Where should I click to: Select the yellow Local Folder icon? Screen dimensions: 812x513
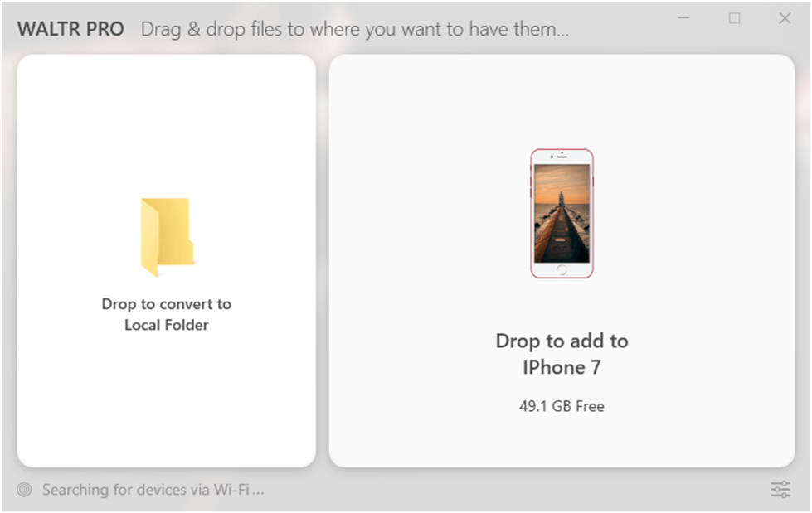pos(168,237)
